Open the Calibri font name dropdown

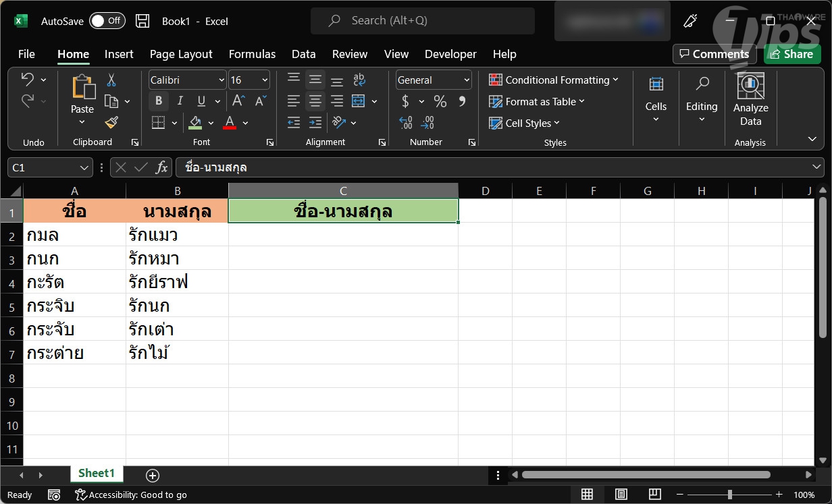(x=222, y=80)
